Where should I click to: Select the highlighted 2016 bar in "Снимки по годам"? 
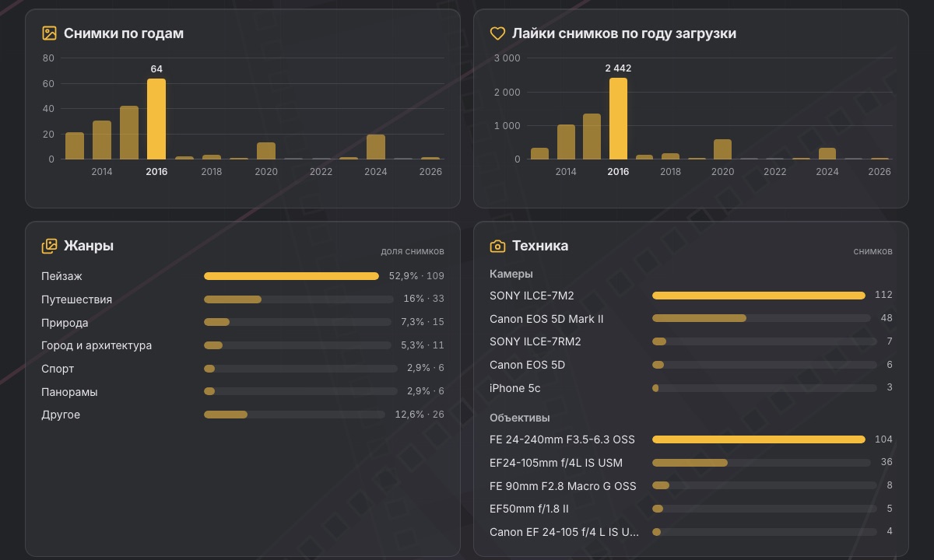(156, 119)
